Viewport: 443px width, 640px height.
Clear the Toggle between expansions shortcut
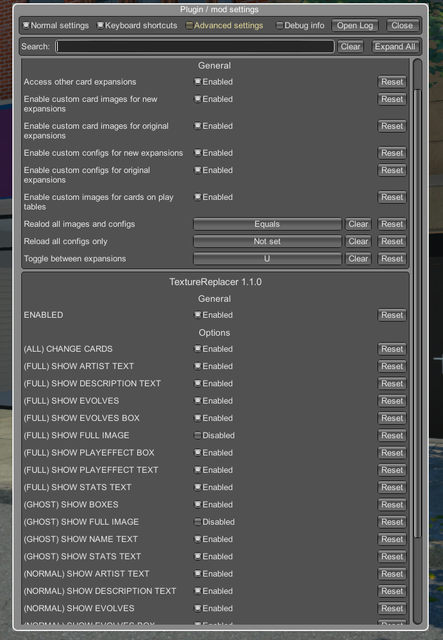point(358,258)
